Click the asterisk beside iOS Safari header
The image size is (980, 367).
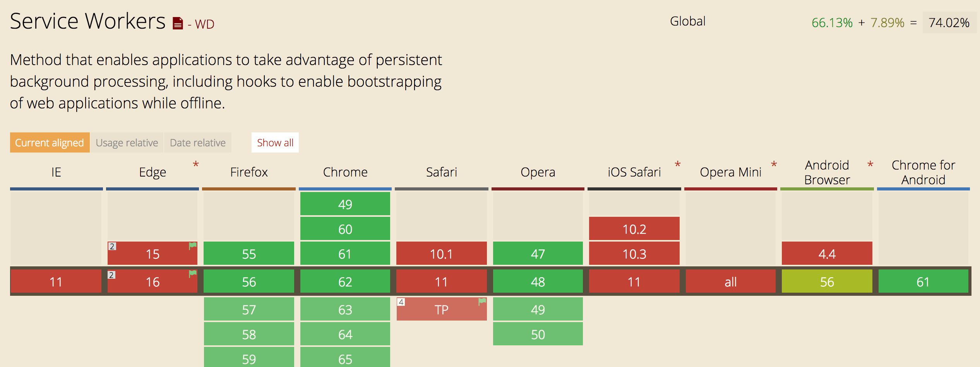(x=678, y=165)
